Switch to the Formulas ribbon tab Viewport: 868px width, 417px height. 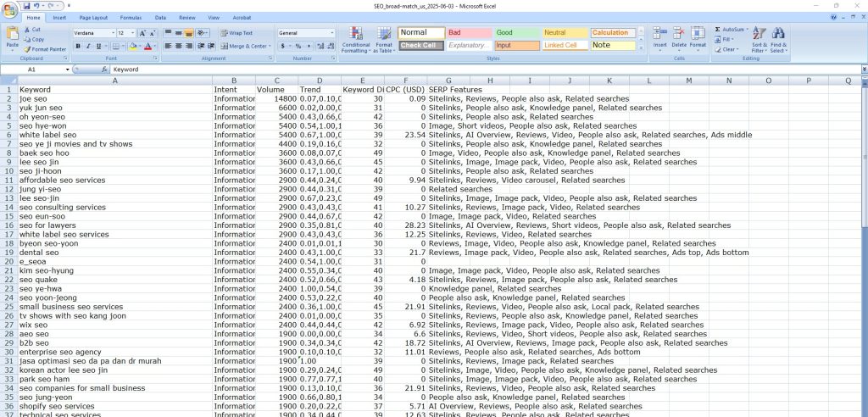pos(131,17)
